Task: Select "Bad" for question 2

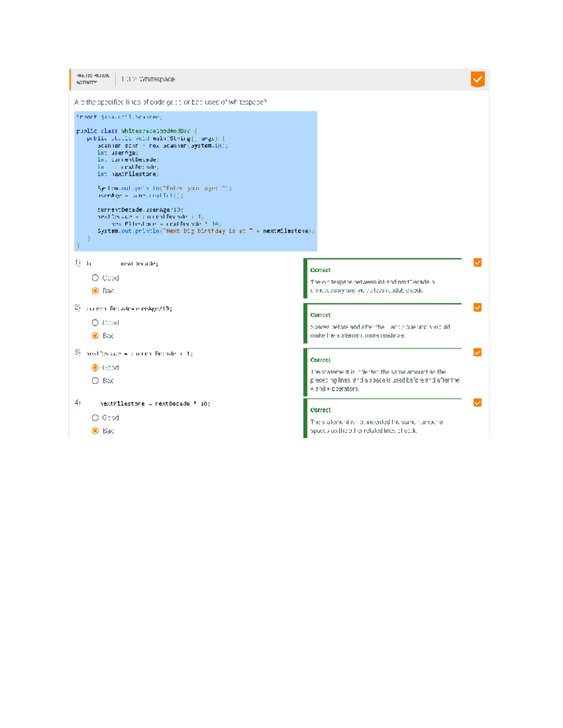Action: [x=96, y=336]
